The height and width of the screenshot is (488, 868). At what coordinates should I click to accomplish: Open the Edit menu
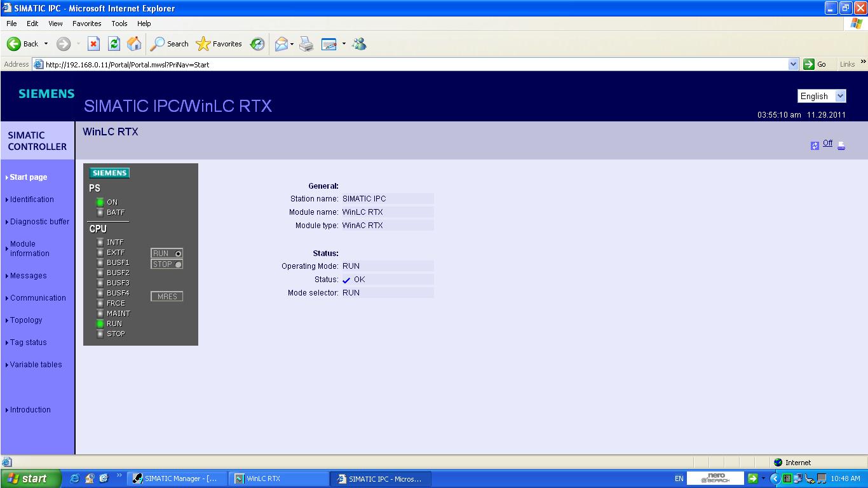coord(32,24)
